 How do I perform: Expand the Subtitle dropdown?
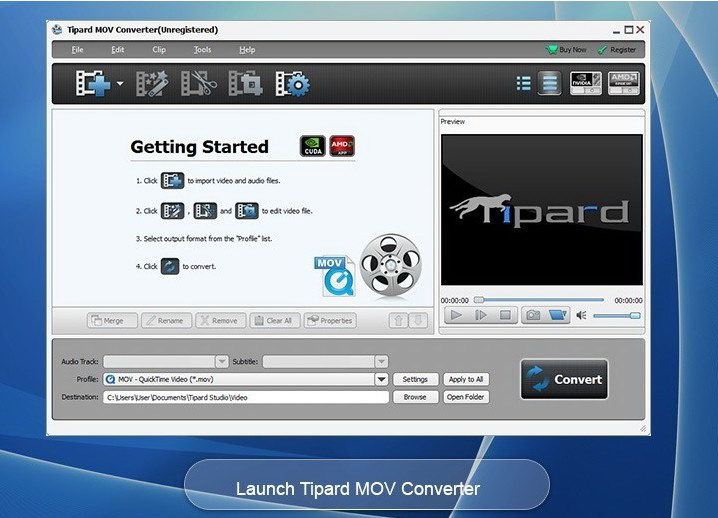[x=381, y=361]
